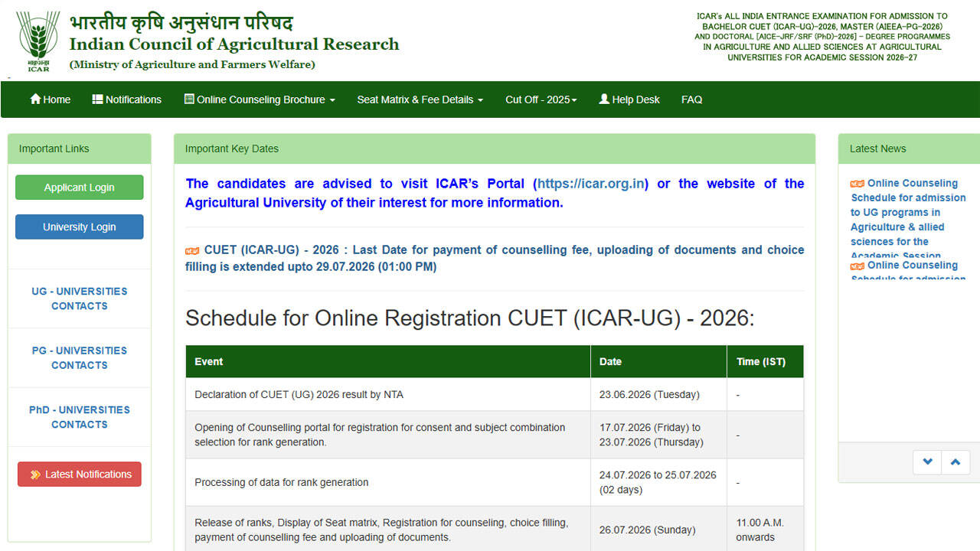980x551 pixels.
Task: Click the ICAR logo emblem
Action: pyautogui.click(x=38, y=41)
